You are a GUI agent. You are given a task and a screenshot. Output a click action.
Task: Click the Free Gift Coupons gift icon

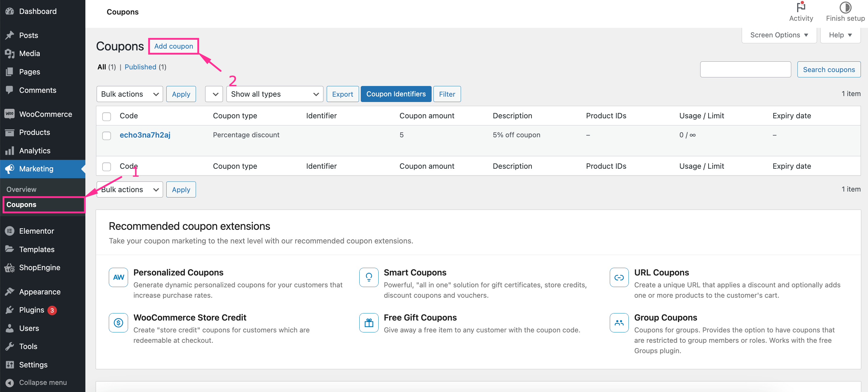(368, 323)
